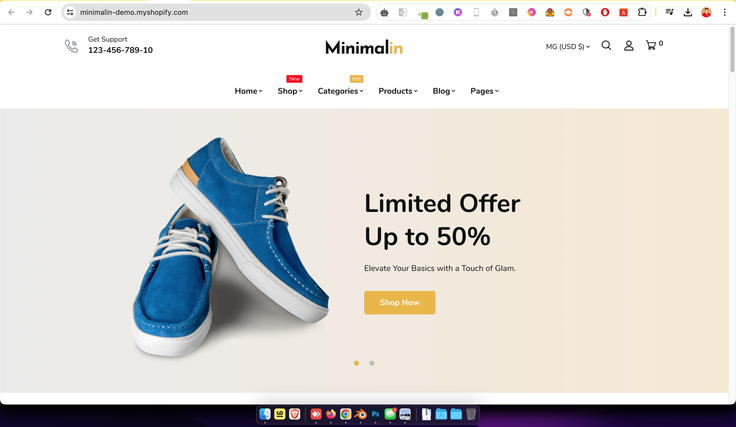Image resolution: width=736 pixels, height=427 pixels.
Task: Open the shopping cart icon
Action: click(651, 46)
